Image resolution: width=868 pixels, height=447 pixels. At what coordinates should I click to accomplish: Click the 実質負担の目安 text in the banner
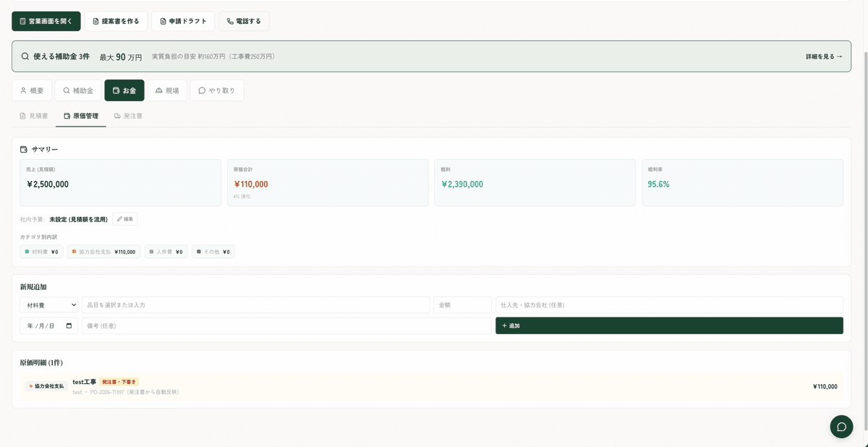(x=213, y=56)
